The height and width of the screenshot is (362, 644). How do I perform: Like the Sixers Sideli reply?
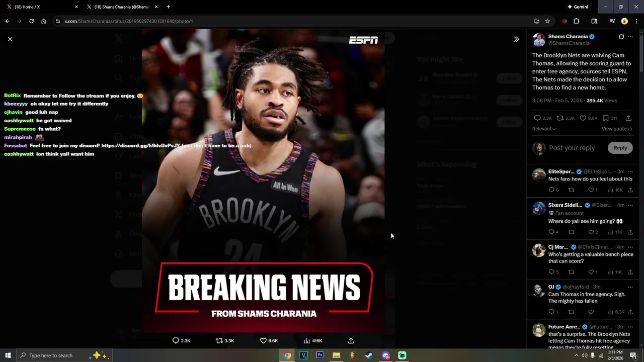tap(591, 232)
